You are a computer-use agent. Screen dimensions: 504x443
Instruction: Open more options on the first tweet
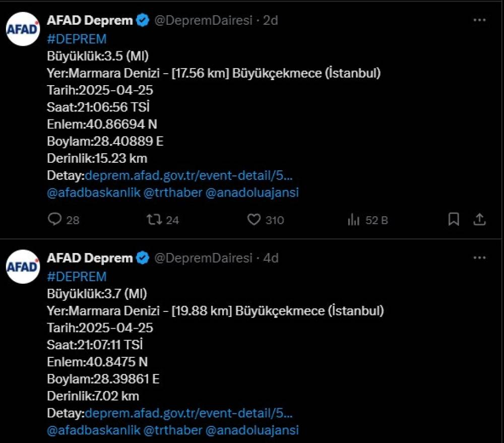[480, 20]
